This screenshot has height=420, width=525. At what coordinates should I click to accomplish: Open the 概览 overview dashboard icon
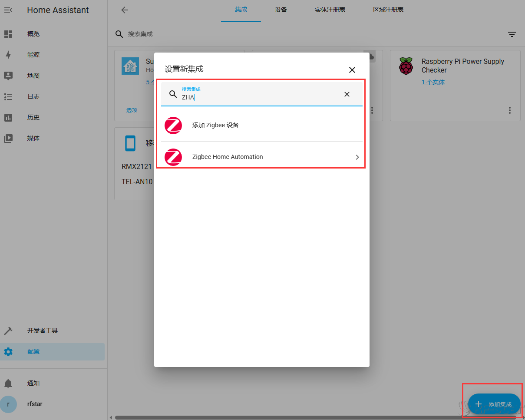point(8,34)
